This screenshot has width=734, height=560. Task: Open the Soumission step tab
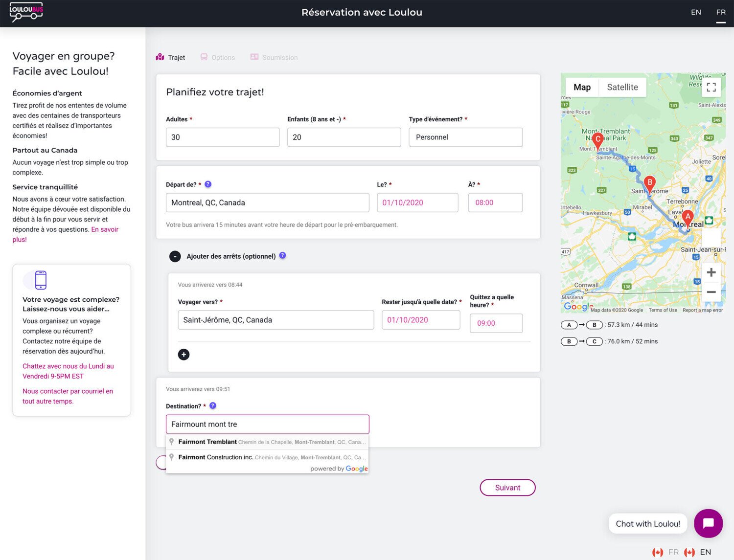(274, 57)
